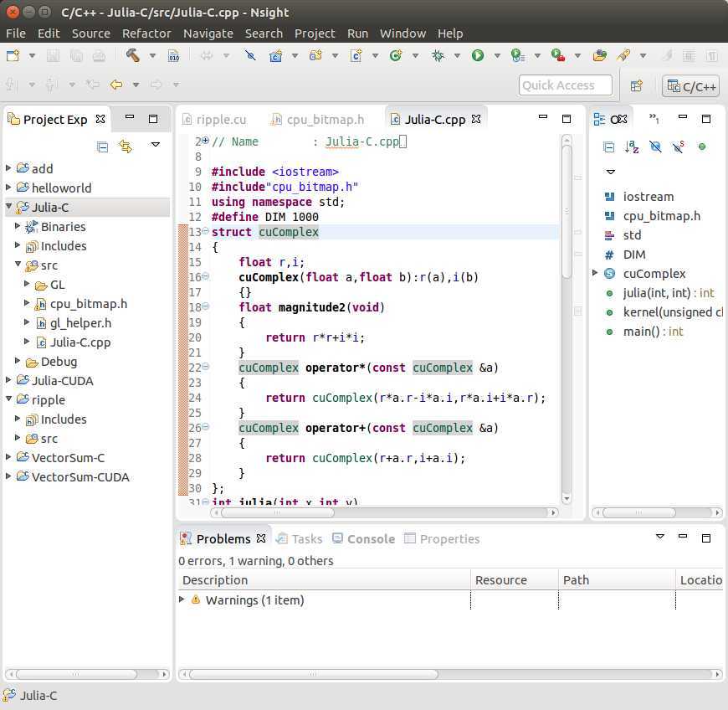
Task: Open Outline view menu triangle
Action: click(611, 172)
